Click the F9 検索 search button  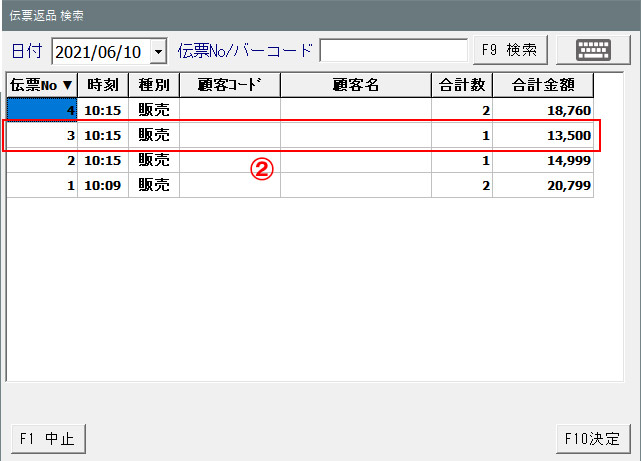(x=509, y=49)
